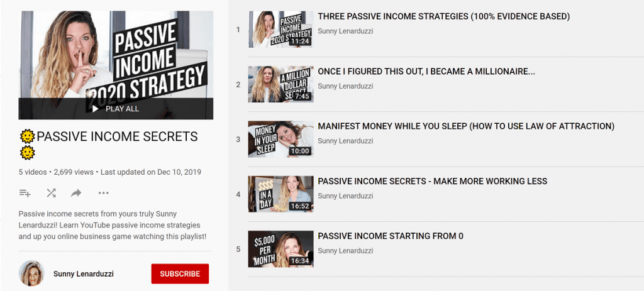Open the $5,000 Per Month video thumbnail

280,249
